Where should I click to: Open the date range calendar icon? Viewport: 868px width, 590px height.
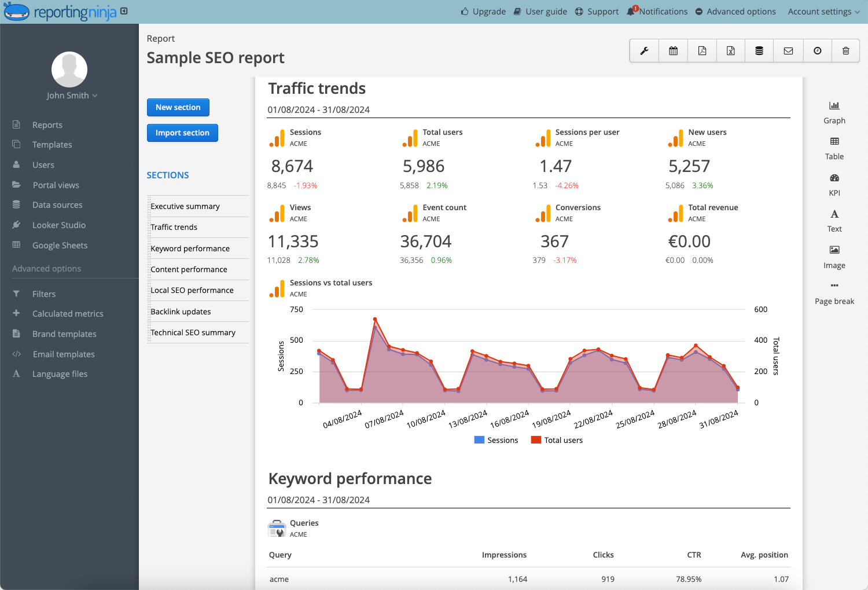pyautogui.click(x=672, y=50)
